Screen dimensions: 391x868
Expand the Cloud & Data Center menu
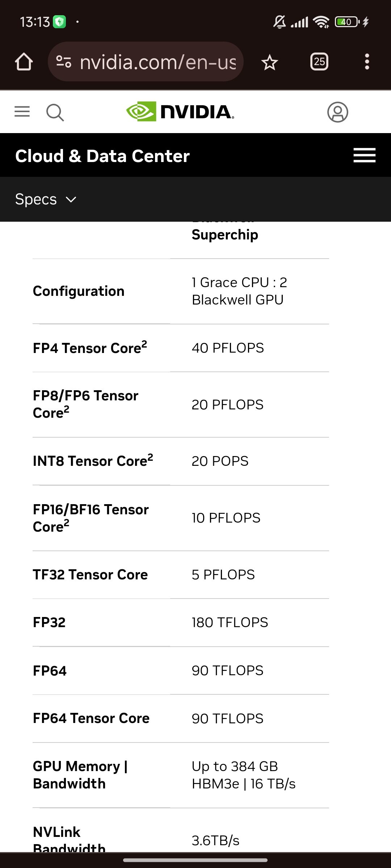click(x=364, y=156)
